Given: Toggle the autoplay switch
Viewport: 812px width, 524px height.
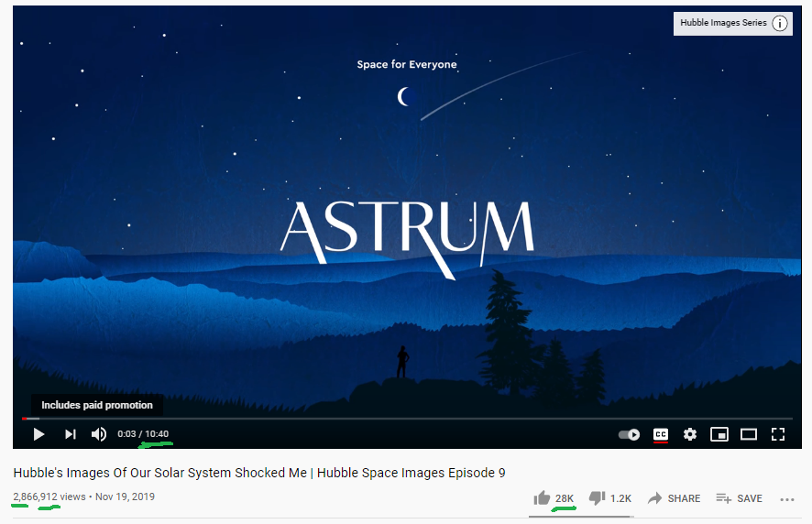Looking at the screenshot, I should coord(630,434).
